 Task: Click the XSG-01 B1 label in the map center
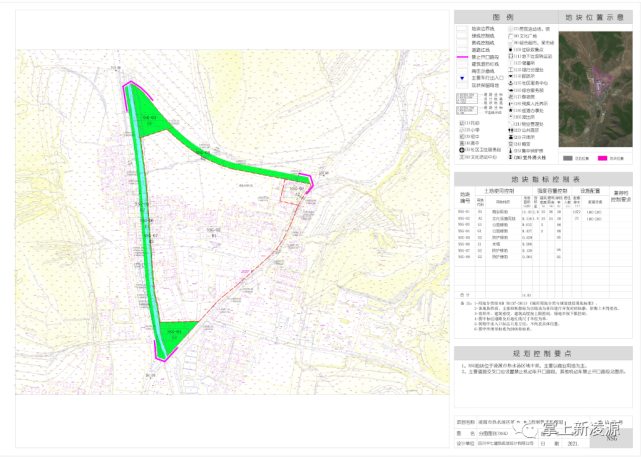point(213,233)
